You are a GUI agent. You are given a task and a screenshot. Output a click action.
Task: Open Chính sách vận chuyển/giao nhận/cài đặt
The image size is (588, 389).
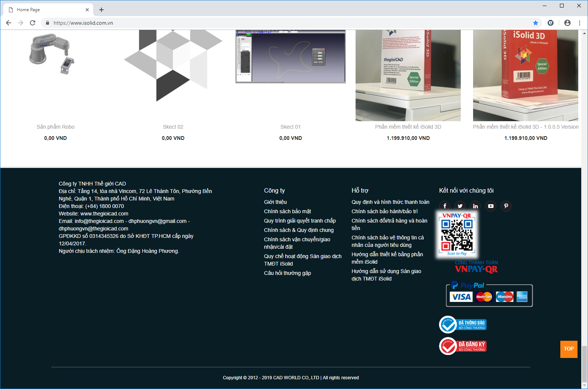(x=297, y=243)
